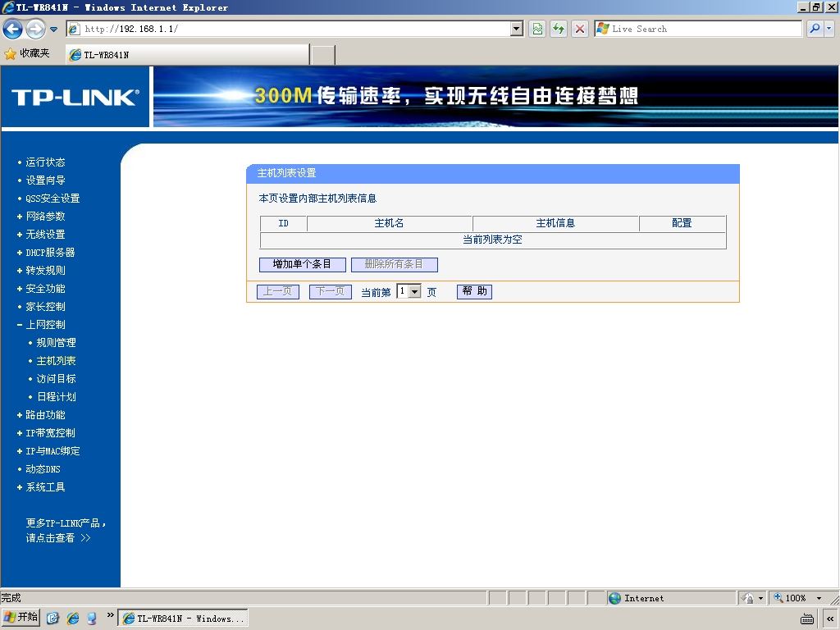This screenshot has width=840, height=630.
Task: Select the TL-WR841N taskbar window button
Action: (183, 619)
